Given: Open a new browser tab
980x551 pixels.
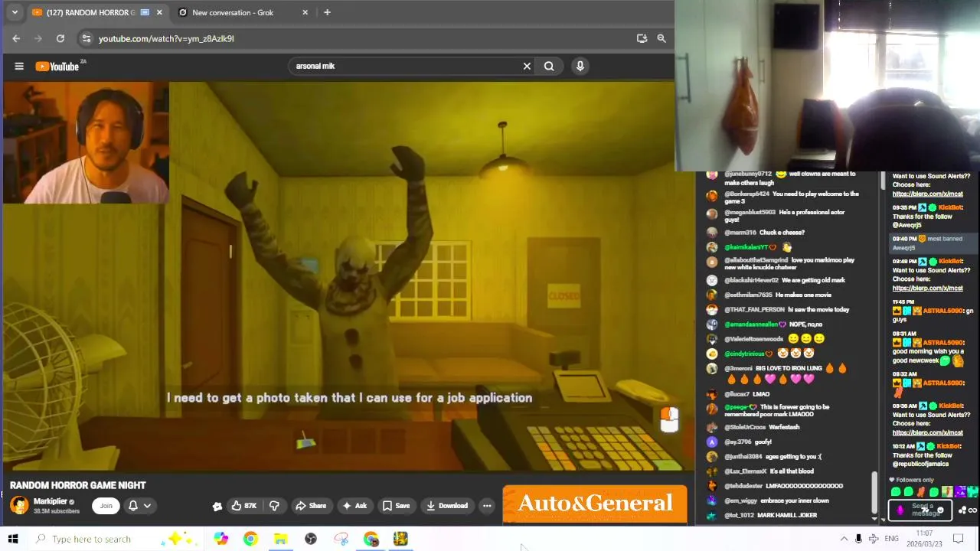Looking at the screenshot, I should [x=327, y=12].
